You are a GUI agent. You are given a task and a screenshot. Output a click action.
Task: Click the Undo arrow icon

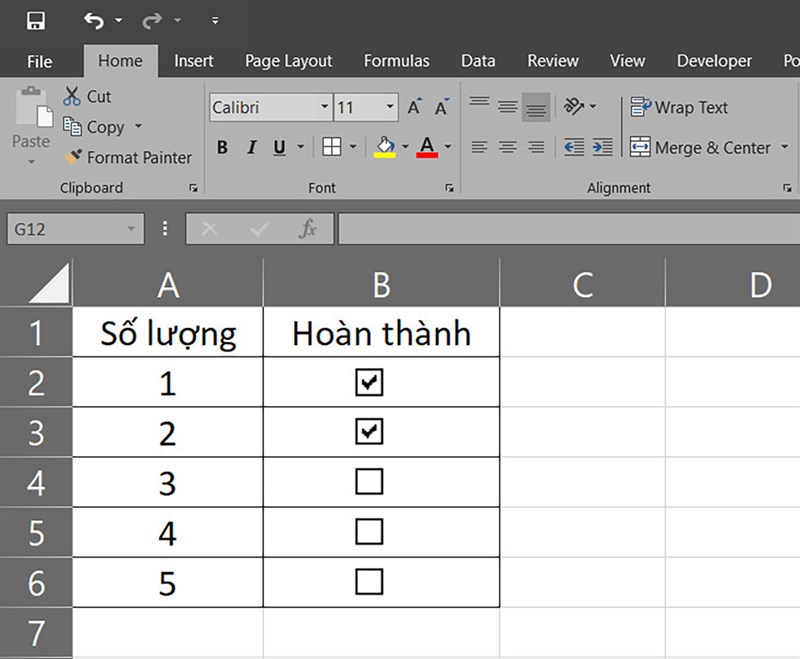click(x=94, y=21)
